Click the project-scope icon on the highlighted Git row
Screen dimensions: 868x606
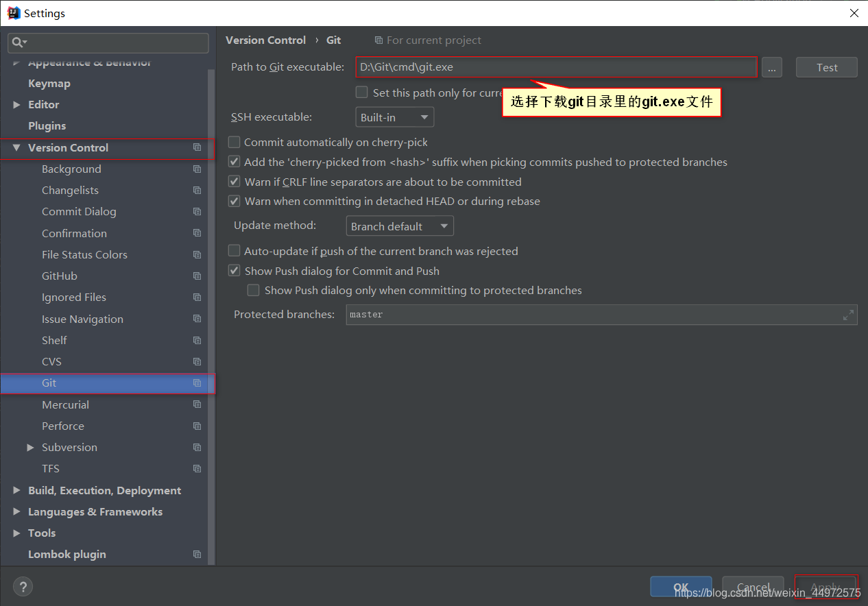[x=197, y=383]
